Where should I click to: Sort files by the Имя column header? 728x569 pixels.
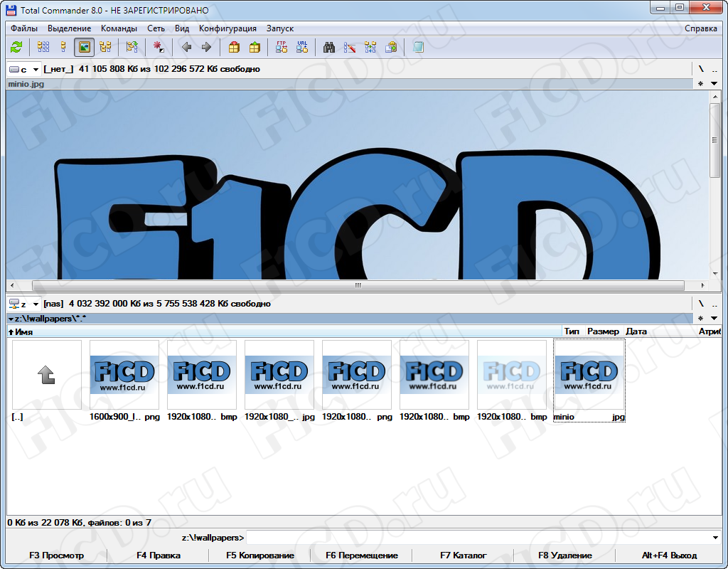tap(284, 331)
